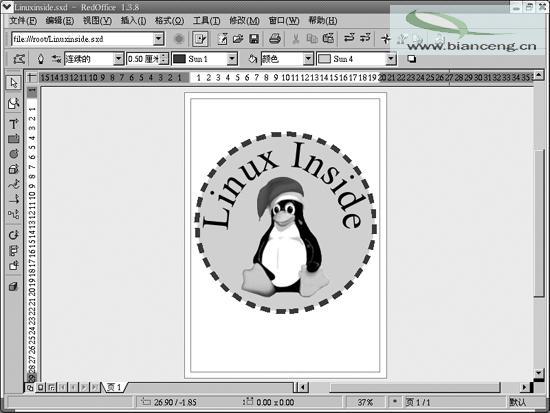Click the vertical scrollbar up arrow
The height and width of the screenshot is (413, 550).
click(x=539, y=74)
